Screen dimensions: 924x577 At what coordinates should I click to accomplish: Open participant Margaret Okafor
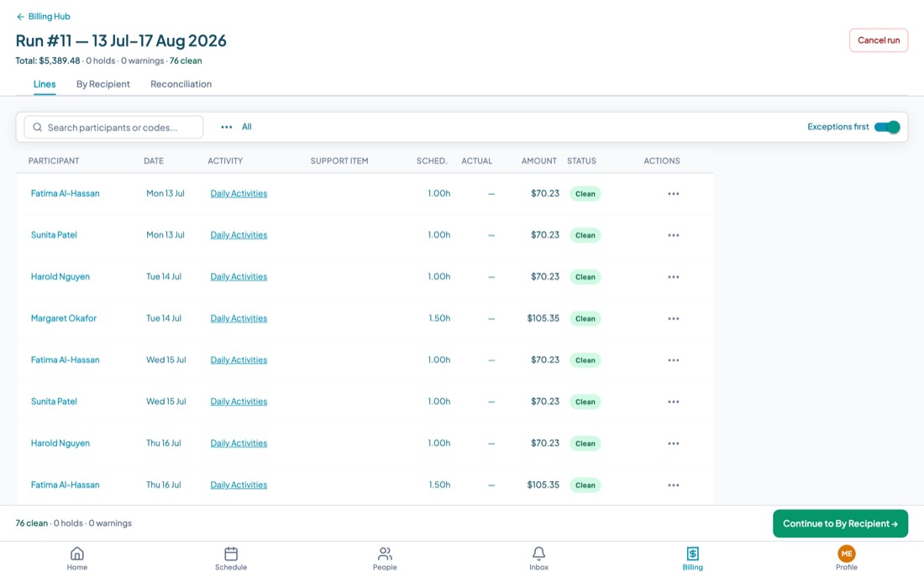(64, 318)
